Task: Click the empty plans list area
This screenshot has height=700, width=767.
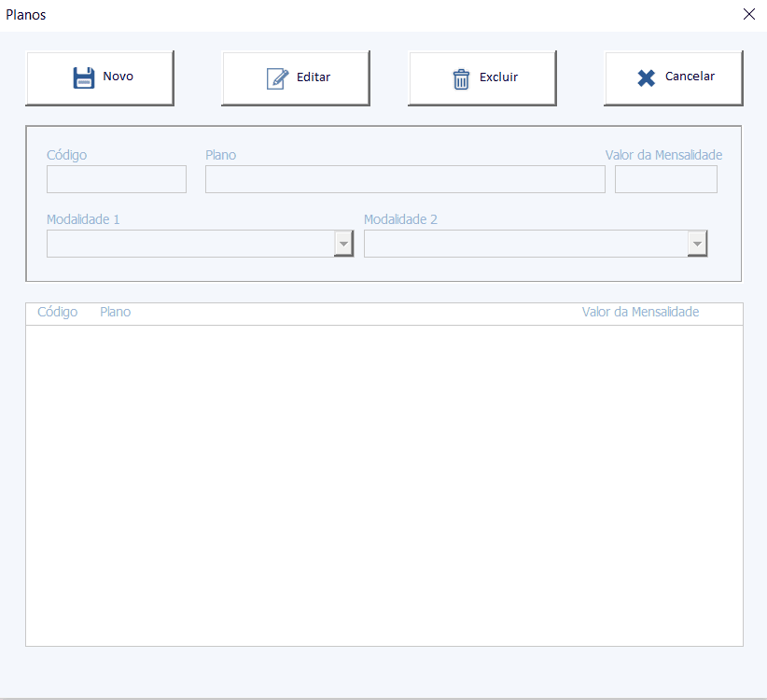Action: (x=383, y=484)
